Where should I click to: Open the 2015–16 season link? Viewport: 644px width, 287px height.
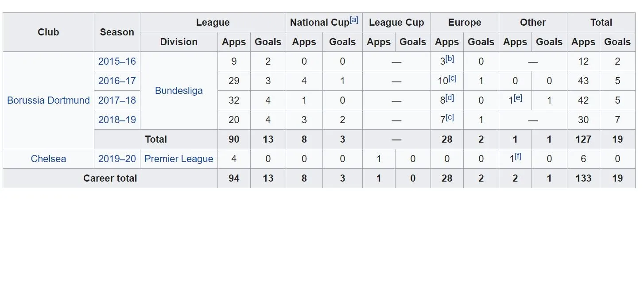(x=117, y=62)
